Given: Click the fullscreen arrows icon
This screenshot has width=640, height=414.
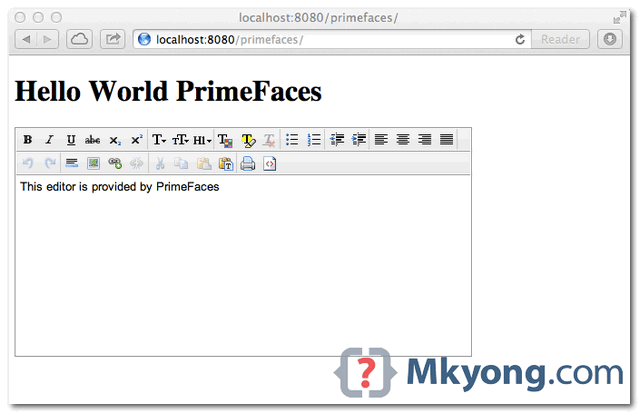Looking at the screenshot, I should click(620, 18).
